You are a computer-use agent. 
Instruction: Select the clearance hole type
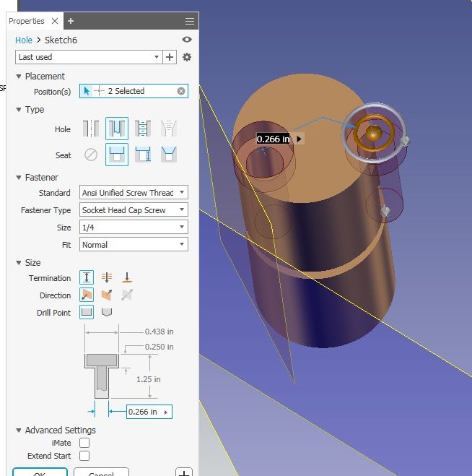coord(117,129)
